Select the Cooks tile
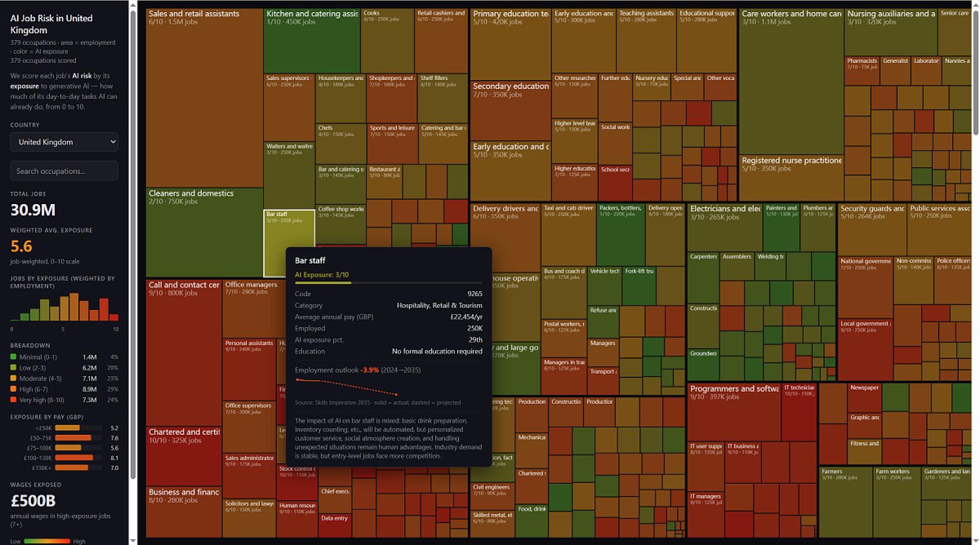980x545 pixels. coord(387,41)
